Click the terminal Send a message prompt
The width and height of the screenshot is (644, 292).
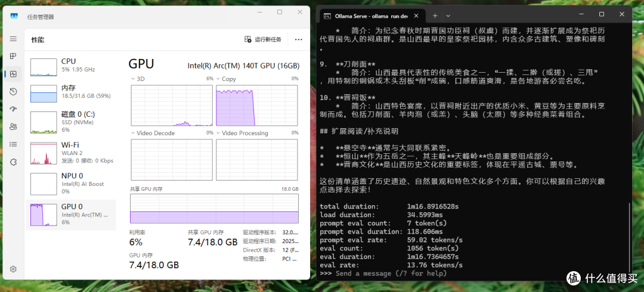pyautogui.click(x=391, y=274)
